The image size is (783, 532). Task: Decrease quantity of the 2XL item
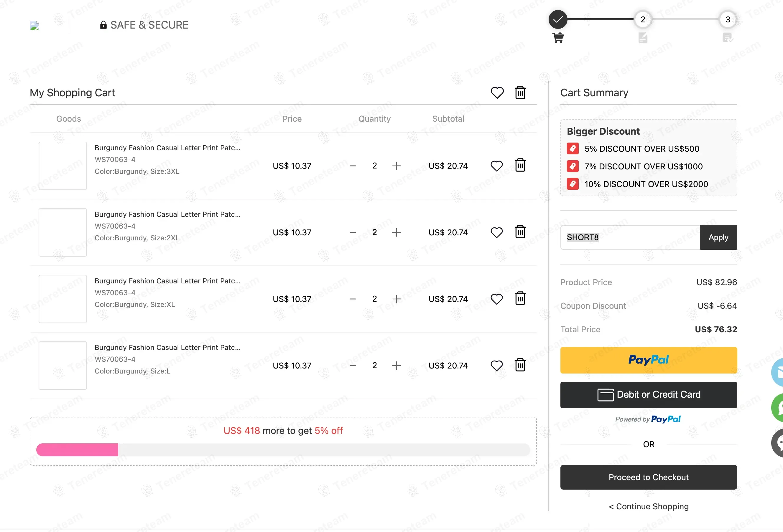(353, 232)
